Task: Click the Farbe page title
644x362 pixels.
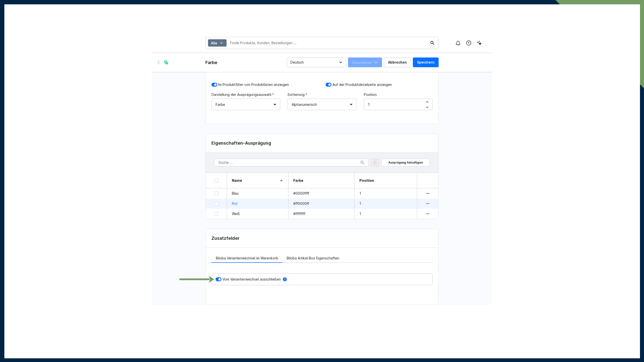Action: point(211,63)
